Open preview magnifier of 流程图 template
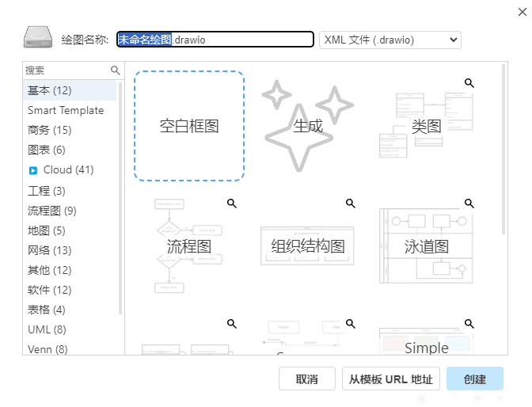This screenshot has height=407, width=532. coord(232,203)
